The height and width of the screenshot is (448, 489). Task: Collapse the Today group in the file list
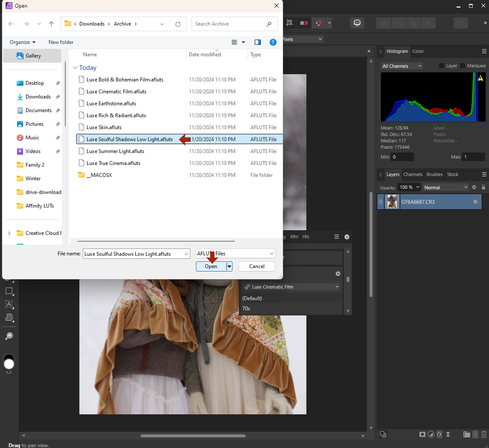(75, 67)
